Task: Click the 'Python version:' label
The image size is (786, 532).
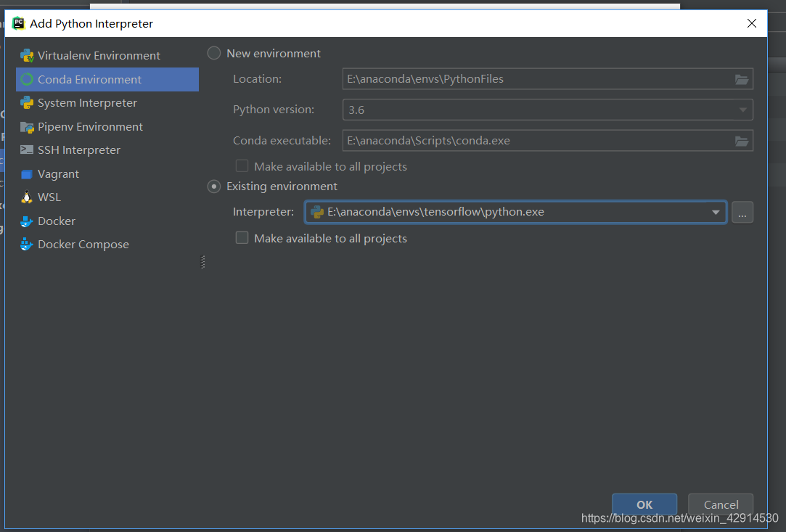Action: [274, 110]
